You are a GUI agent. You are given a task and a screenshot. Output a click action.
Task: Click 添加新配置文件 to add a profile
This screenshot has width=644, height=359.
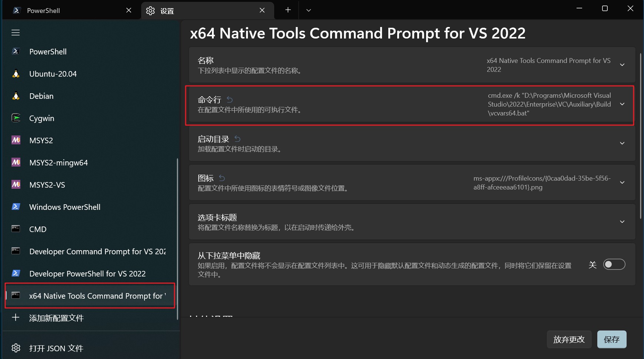[90, 318]
